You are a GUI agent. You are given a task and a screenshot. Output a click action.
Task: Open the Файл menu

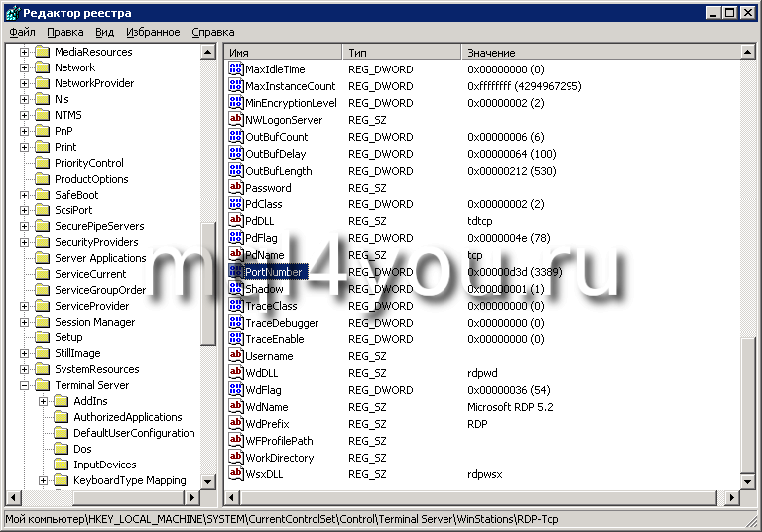click(x=22, y=32)
